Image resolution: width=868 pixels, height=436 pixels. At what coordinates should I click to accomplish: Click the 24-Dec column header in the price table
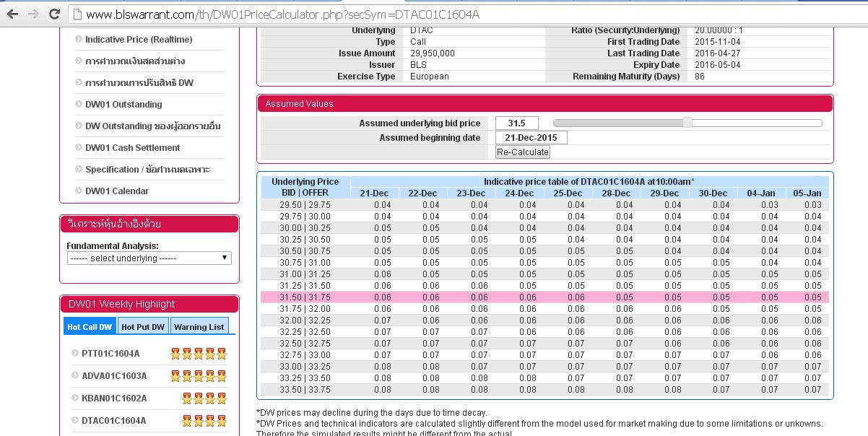(x=519, y=193)
